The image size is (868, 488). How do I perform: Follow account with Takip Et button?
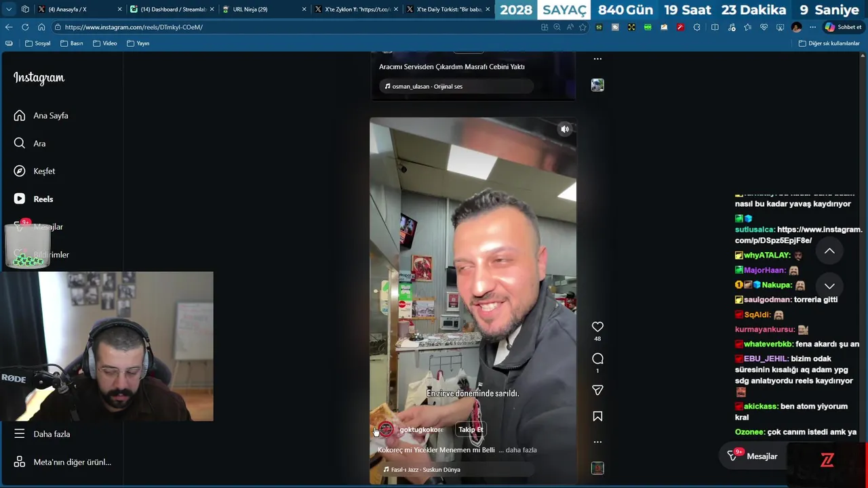coord(471,430)
